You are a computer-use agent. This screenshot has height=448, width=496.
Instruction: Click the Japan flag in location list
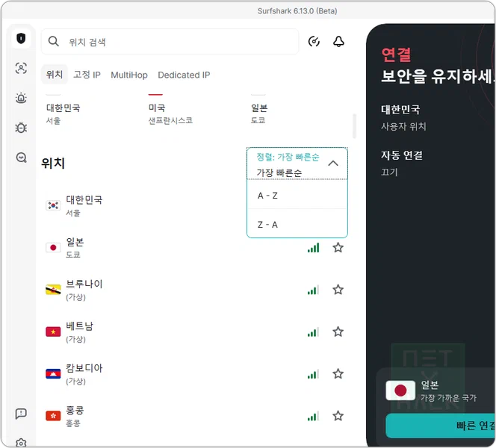pyautogui.click(x=53, y=248)
